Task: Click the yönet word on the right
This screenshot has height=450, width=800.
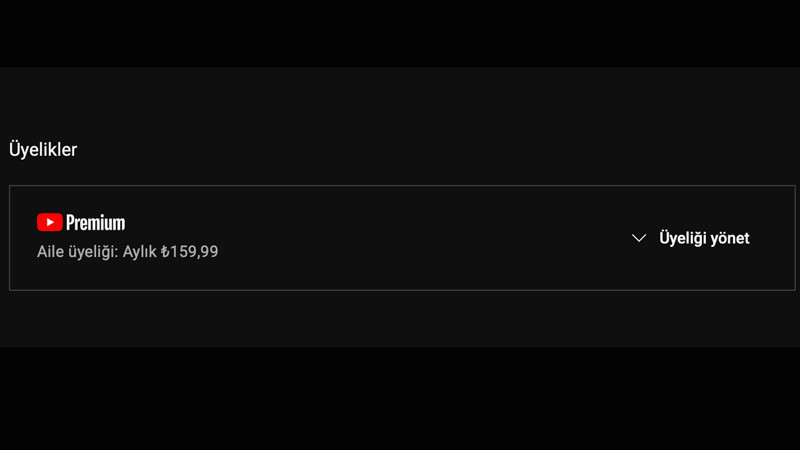Action: [729, 238]
